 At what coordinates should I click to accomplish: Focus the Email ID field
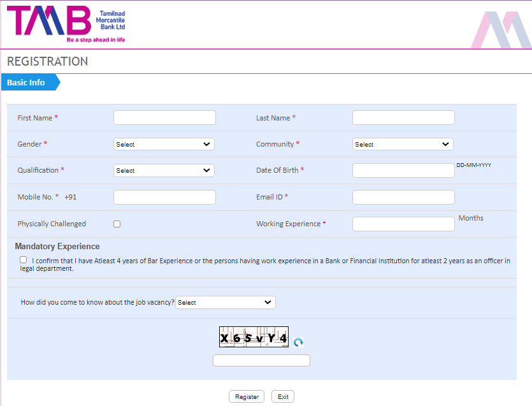403,197
